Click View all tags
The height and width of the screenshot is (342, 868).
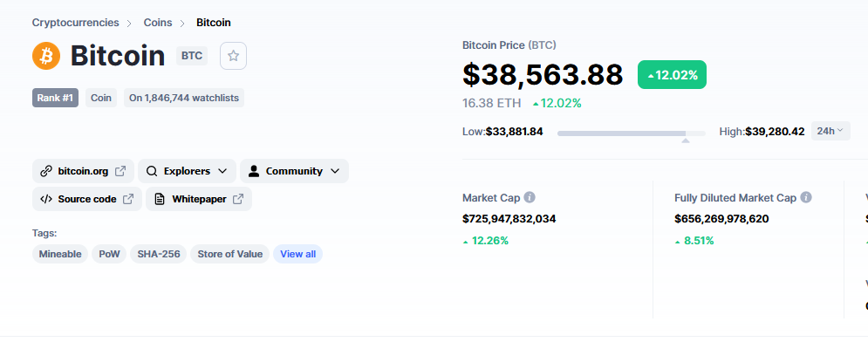coord(297,254)
